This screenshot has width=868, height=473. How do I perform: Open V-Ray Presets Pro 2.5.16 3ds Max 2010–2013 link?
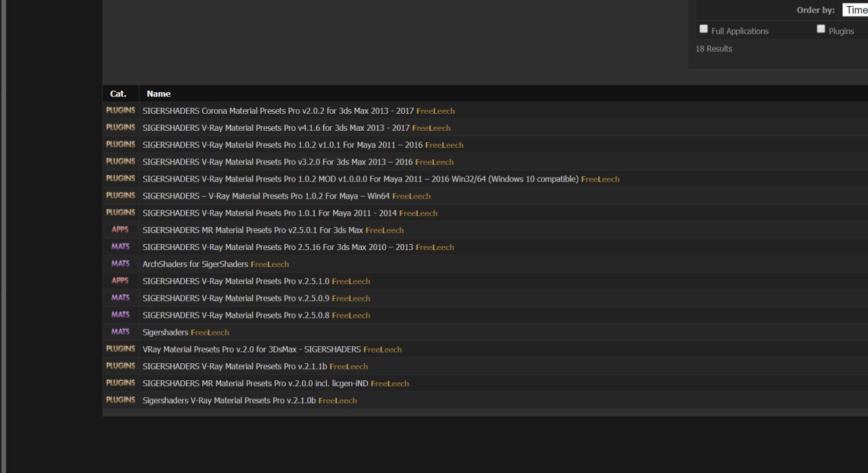(x=278, y=247)
